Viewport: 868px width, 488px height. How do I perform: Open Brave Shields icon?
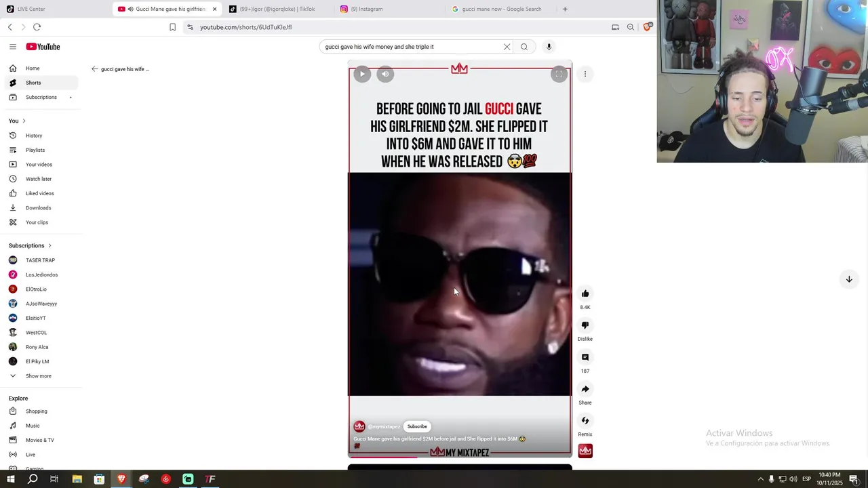point(647,27)
